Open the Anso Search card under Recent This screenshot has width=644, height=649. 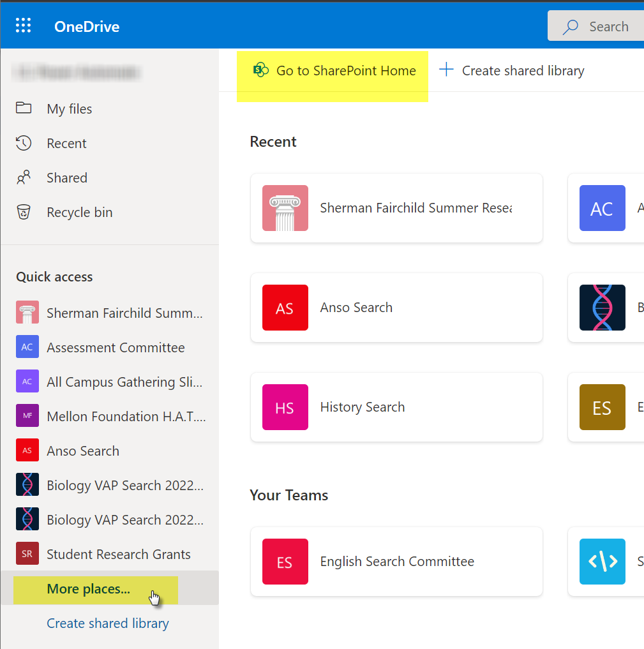point(396,308)
